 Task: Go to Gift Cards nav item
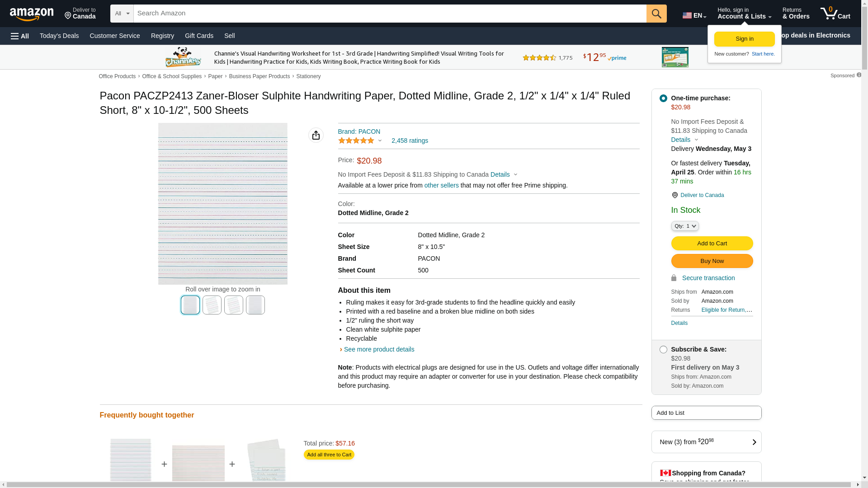pos(199,36)
